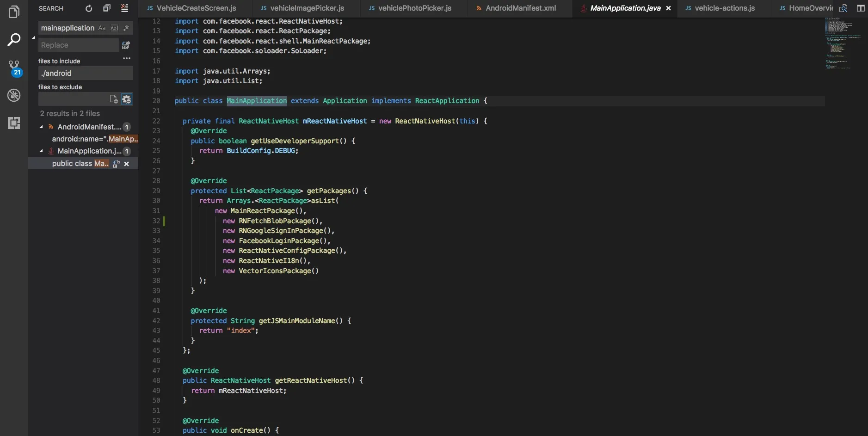The image size is (868, 436).
Task: Click 'FacebookLoginPackage' in the code
Action: [279, 241]
